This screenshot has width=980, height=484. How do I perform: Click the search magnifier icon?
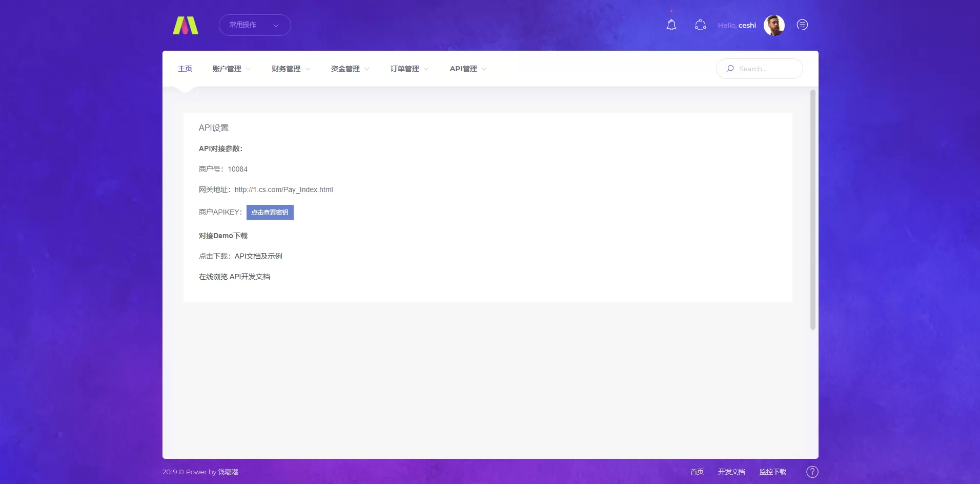[x=730, y=69]
